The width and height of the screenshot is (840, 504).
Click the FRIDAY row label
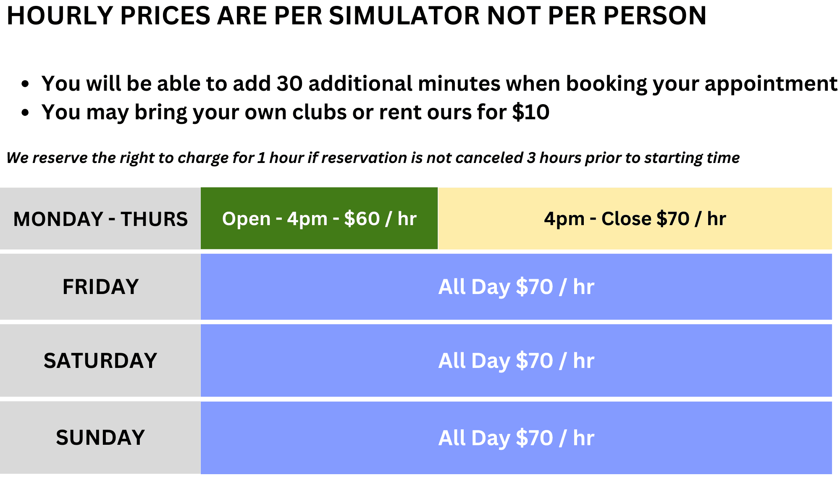[100, 287]
